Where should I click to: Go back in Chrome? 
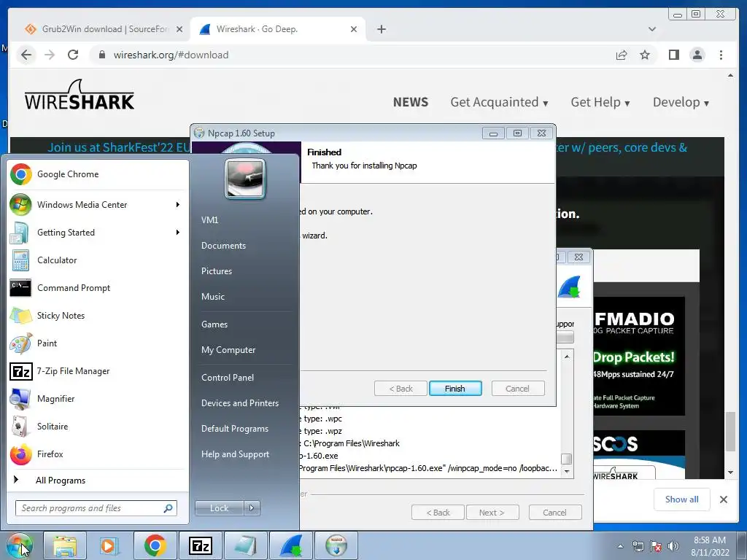(26, 55)
